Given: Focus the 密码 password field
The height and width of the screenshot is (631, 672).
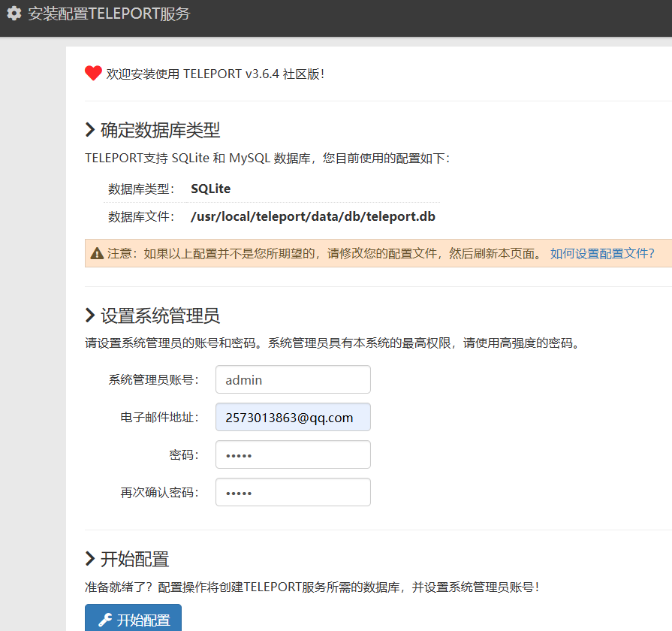Looking at the screenshot, I should [x=293, y=454].
